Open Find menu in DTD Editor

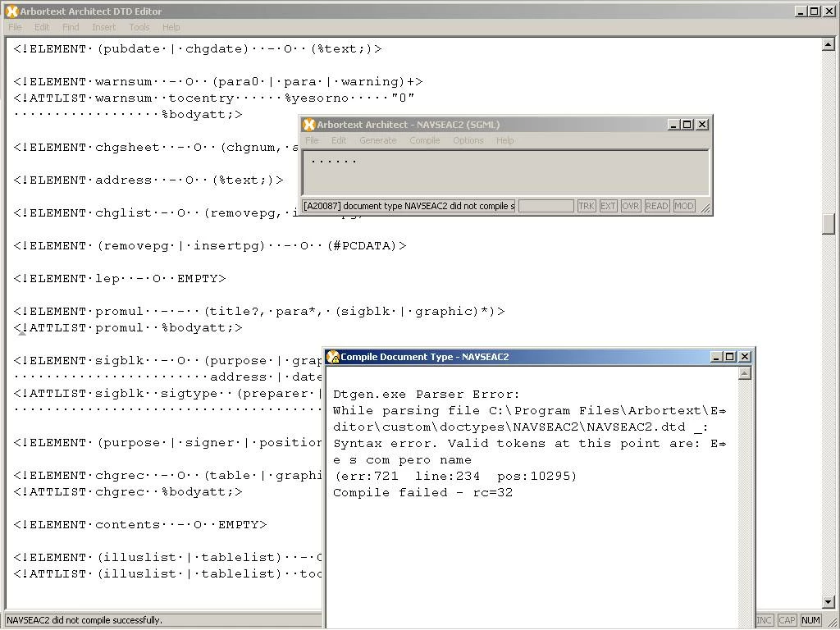[71, 27]
